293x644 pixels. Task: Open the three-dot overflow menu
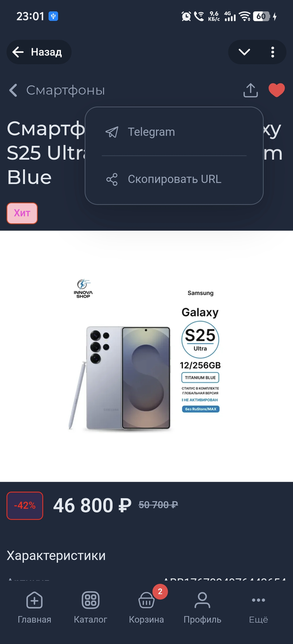(272, 52)
